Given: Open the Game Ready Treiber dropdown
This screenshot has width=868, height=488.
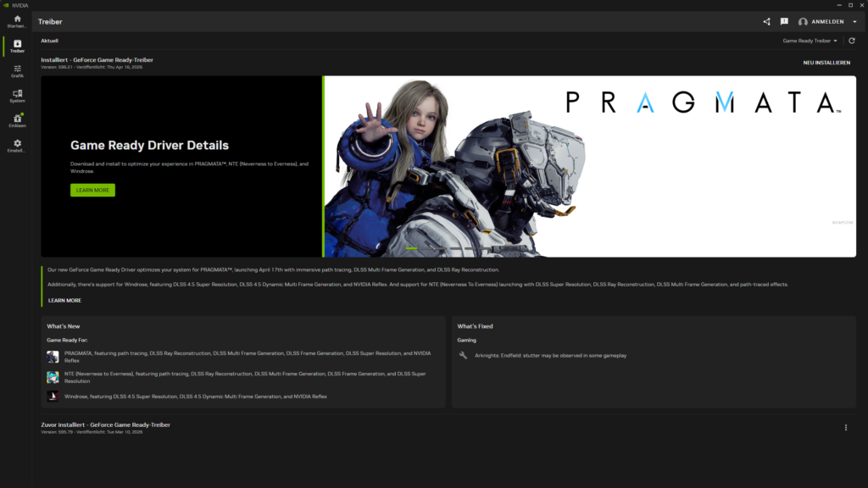Looking at the screenshot, I should click(810, 41).
